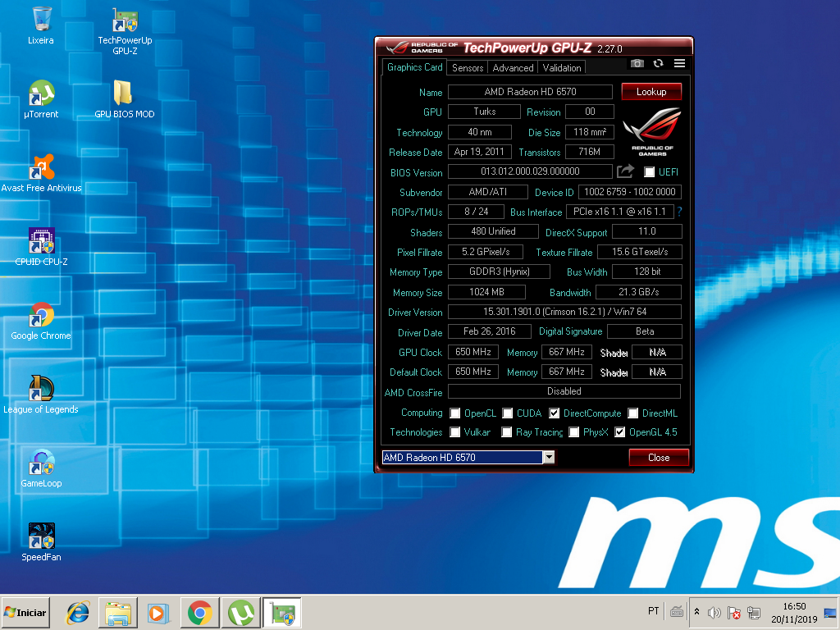Toggle the PhysX checkbox
Screen dimensions: 840x630
(x=573, y=431)
